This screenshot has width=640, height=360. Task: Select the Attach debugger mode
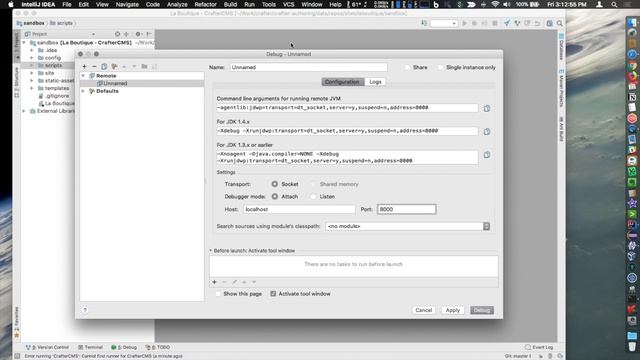click(275, 196)
